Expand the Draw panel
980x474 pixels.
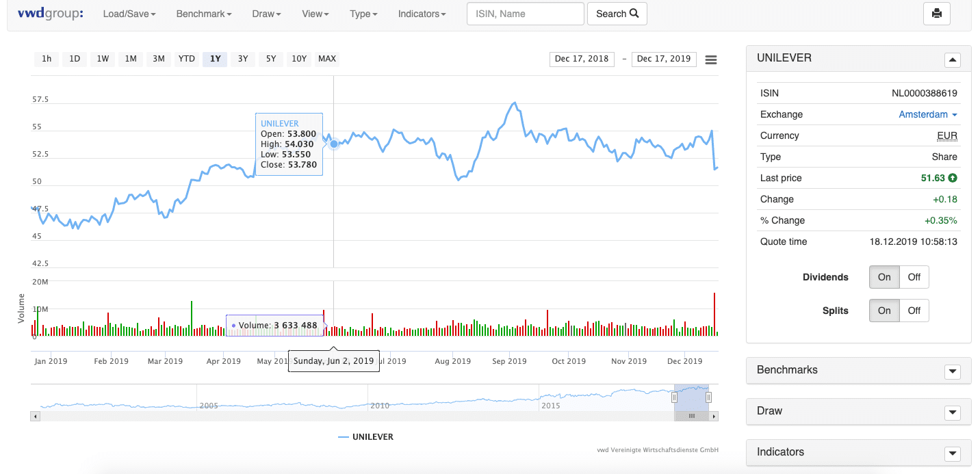point(953,412)
